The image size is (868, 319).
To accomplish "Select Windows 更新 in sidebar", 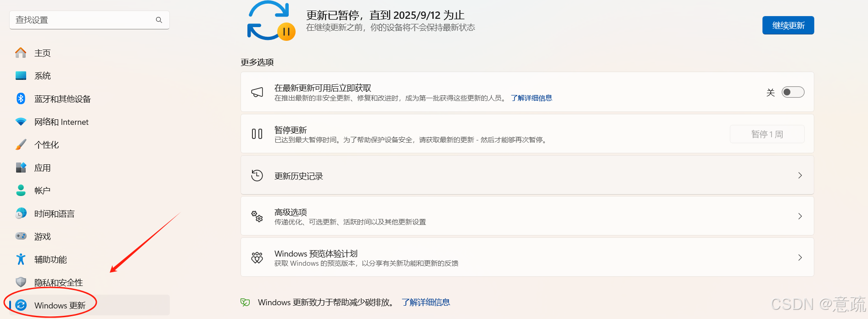I will coord(60,305).
